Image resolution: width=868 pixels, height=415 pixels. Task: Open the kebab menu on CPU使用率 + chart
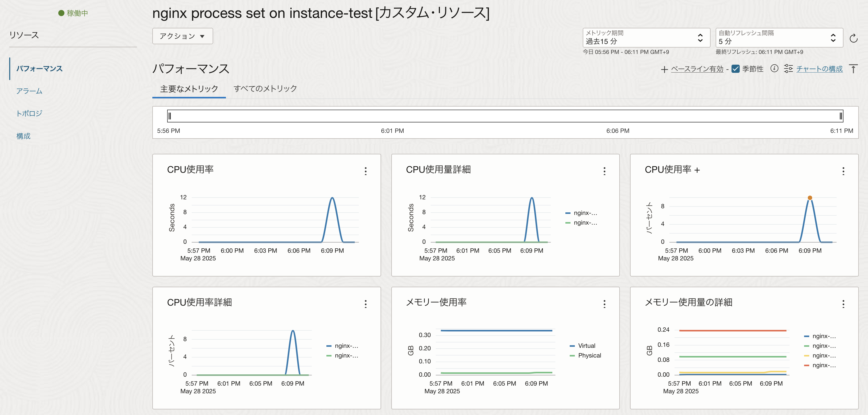tap(843, 171)
